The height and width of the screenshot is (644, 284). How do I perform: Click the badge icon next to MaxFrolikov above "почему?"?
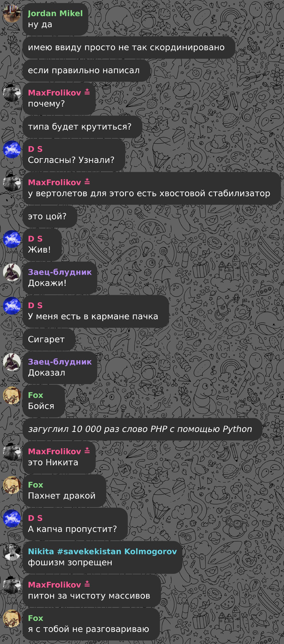(87, 92)
